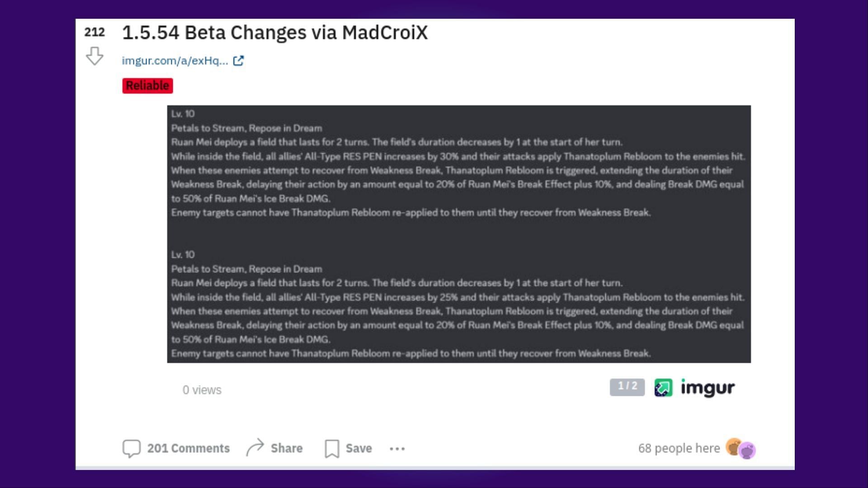Screen dimensions: 868x488
Task: Click the 1/2 pagination control
Action: tap(627, 386)
